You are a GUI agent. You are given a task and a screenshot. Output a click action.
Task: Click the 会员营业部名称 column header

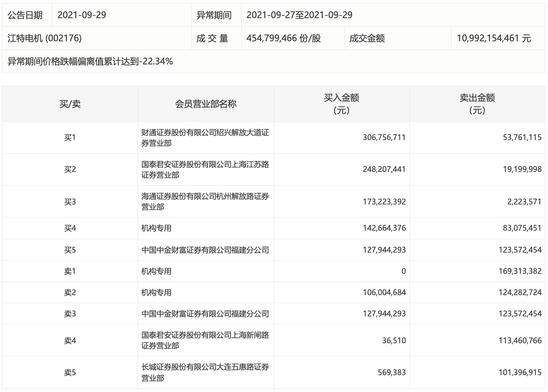click(206, 104)
